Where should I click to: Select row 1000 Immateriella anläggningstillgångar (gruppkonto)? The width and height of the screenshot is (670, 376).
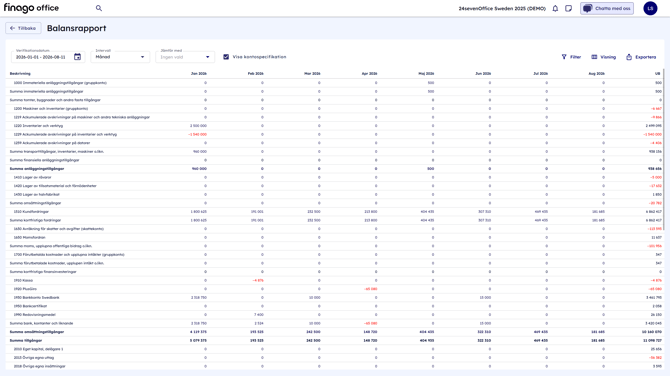point(335,83)
